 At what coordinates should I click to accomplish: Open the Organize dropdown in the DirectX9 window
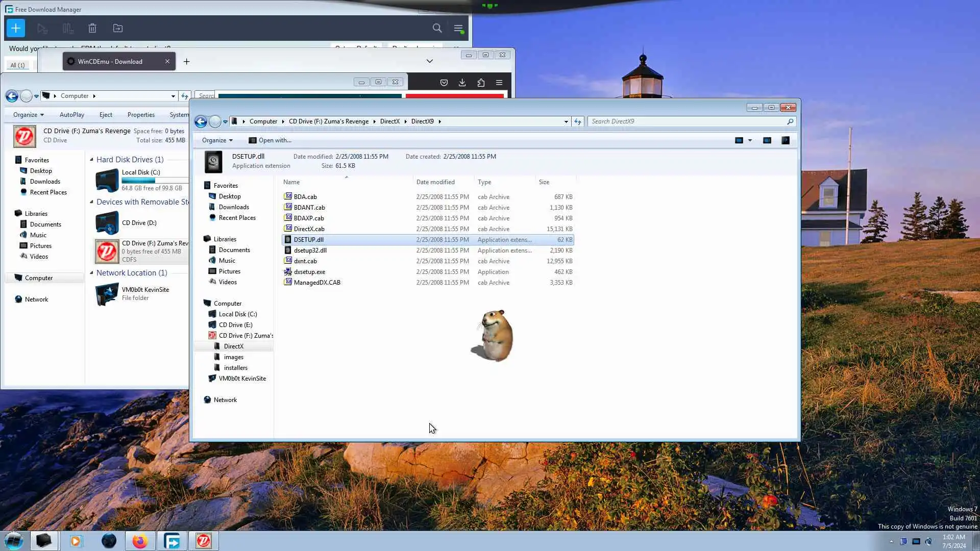(x=217, y=140)
